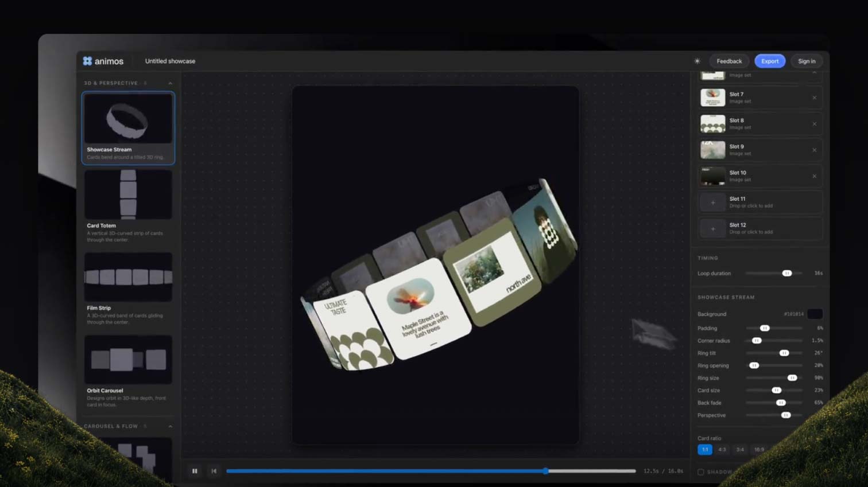Choose the 4:3 card ratio
This screenshot has height=487, width=868.
click(x=722, y=450)
